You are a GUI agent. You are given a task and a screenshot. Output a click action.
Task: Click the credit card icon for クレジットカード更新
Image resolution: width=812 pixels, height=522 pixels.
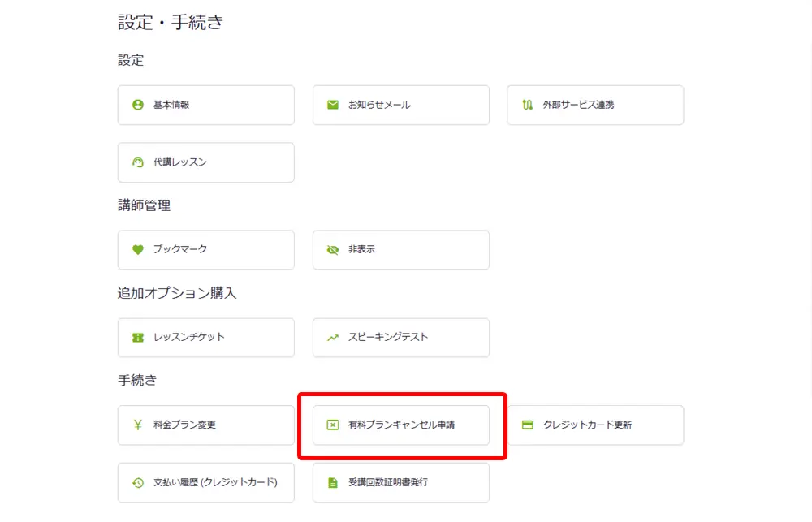click(x=528, y=425)
